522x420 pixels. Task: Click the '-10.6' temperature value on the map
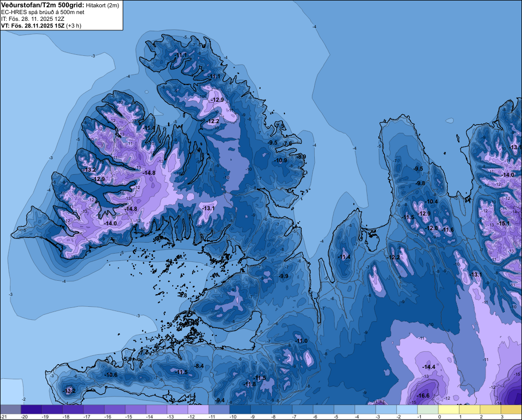point(111,375)
